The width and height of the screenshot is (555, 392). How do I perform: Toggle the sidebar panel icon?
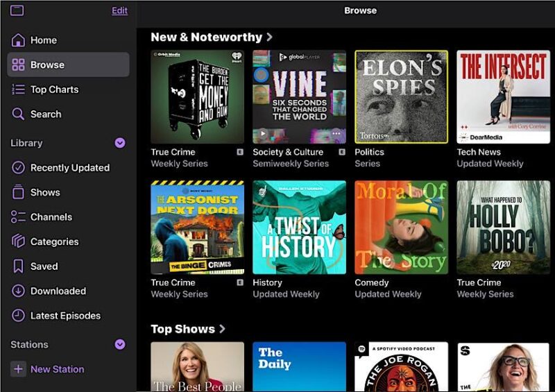17,10
